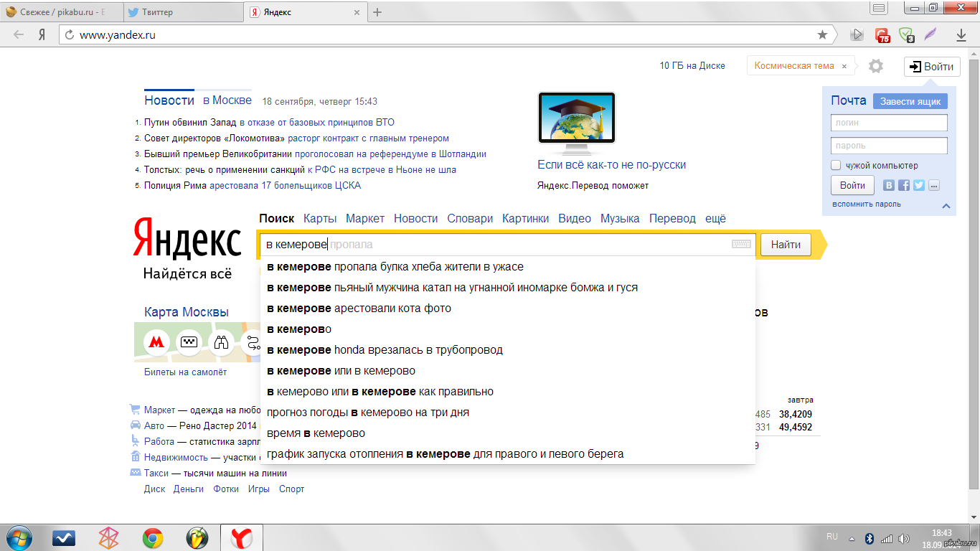This screenshot has width=980, height=551.
Task: Open the Картинки service tab
Action: click(525, 218)
